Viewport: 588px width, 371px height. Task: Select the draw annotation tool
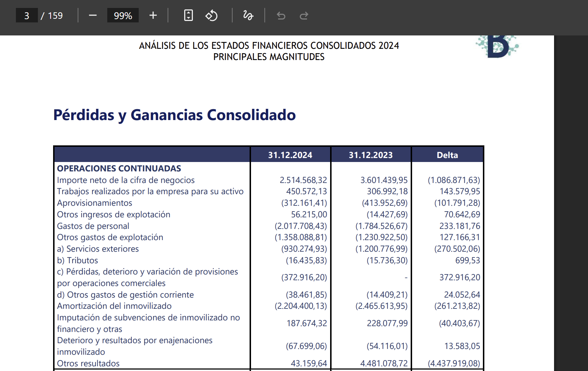[248, 16]
